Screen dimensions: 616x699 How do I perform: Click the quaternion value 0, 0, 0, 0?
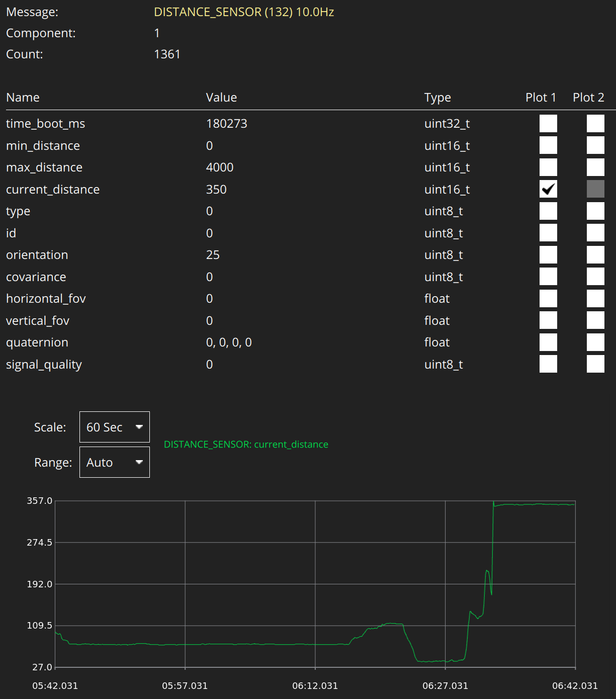(229, 342)
